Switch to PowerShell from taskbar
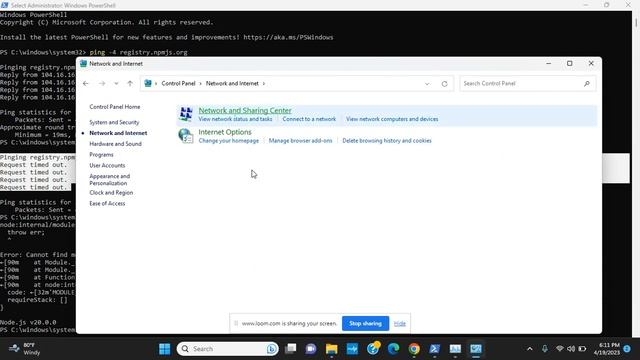640x360 pixels. point(434,349)
